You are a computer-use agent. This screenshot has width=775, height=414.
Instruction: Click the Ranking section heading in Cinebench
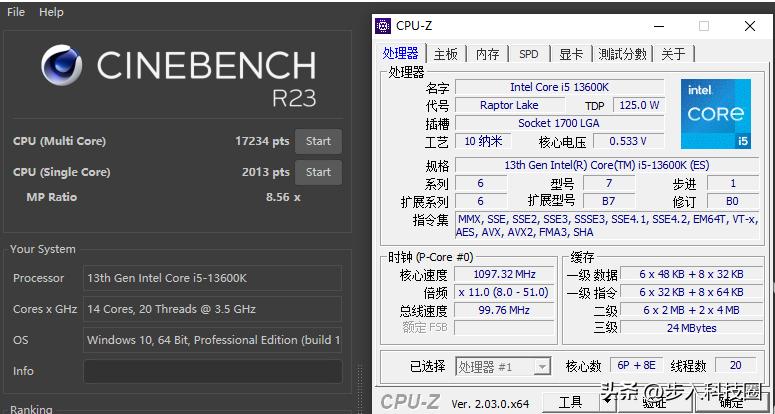[x=31, y=409]
